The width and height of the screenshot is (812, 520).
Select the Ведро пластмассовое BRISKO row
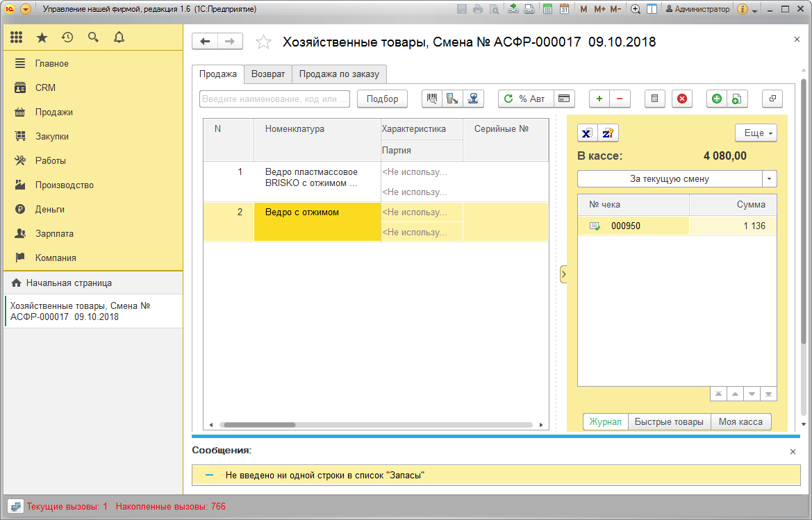click(376, 182)
